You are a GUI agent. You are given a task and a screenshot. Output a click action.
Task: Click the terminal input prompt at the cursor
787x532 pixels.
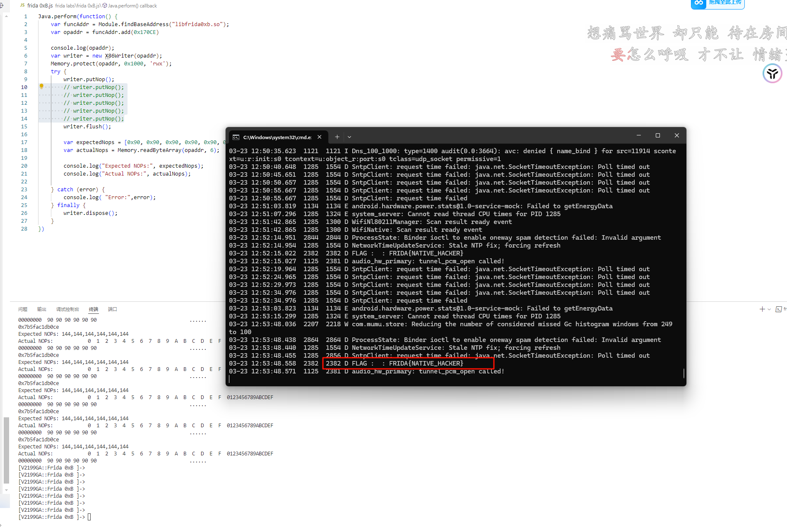point(89,517)
